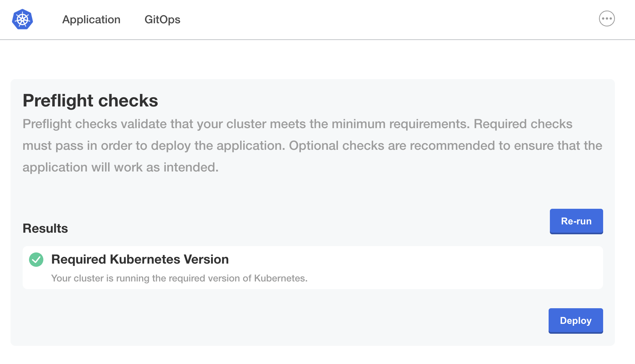Click the Results section label
This screenshot has height=364, width=635.
(45, 228)
